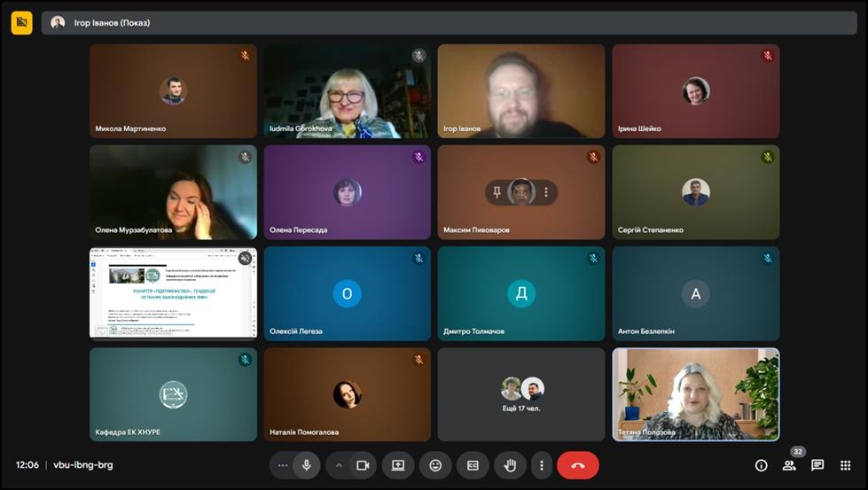This screenshot has width=868, height=490.
Task: Select the shared presentation thumbnail tile
Action: pyautogui.click(x=173, y=293)
